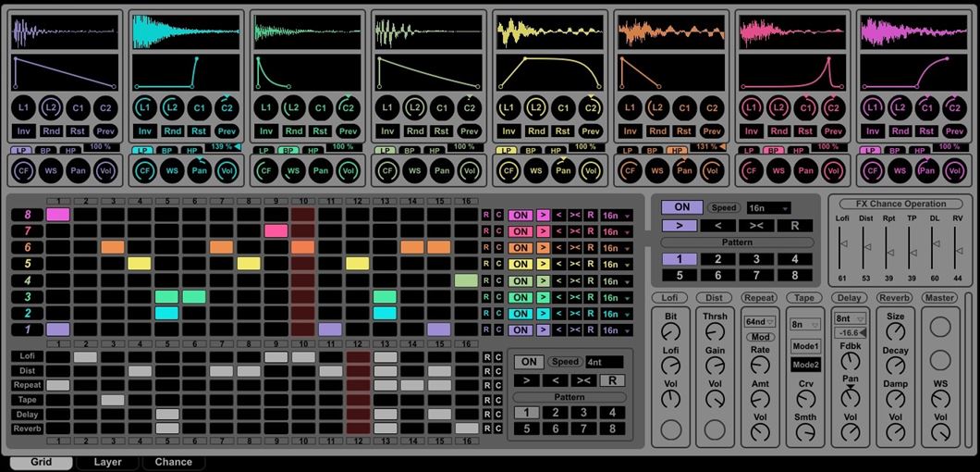The width and height of the screenshot is (980, 472).
Task: Click the L1 knob on the cyan second channel
Action: [144, 108]
